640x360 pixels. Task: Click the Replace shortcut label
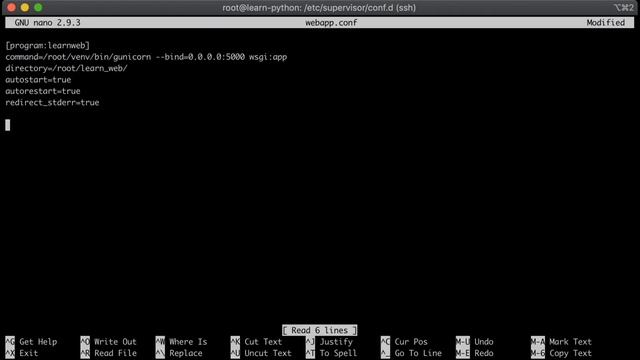click(186, 353)
